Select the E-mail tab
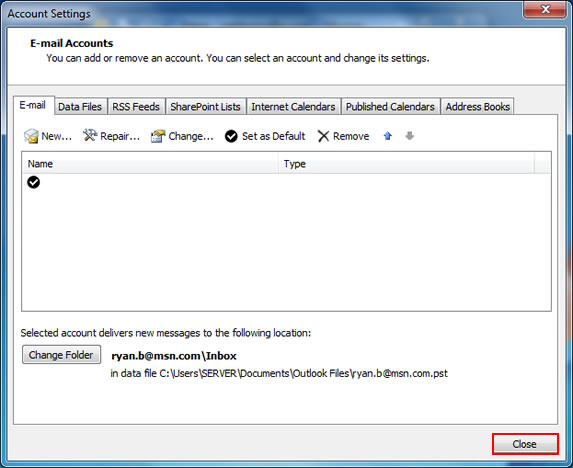The height and width of the screenshot is (468, 573). [33, 105]
